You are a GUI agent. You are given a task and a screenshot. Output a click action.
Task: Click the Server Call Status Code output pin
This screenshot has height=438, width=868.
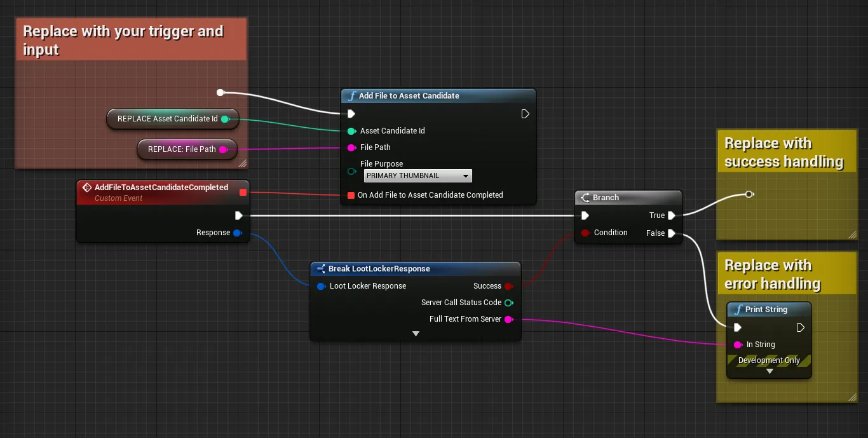508,303
